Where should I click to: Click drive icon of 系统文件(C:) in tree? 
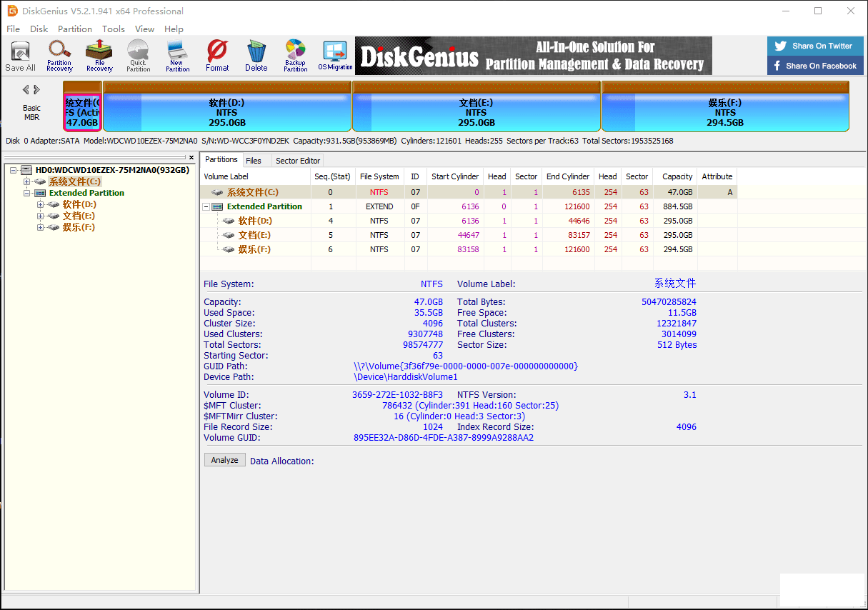click(40, 181)
